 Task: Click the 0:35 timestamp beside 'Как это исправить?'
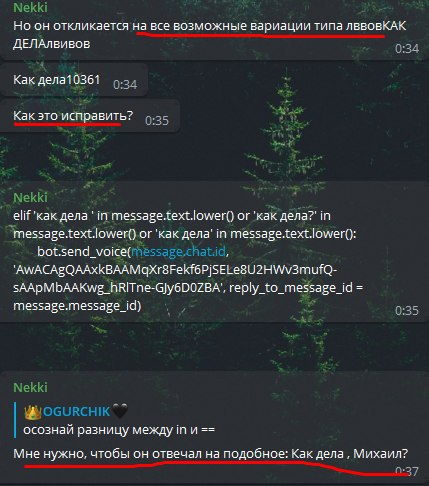[157, 120]
